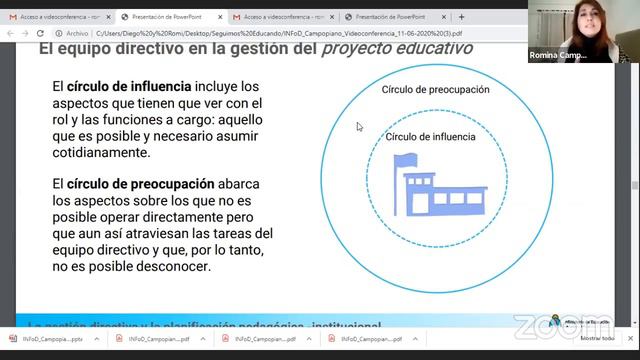
Task: Click the pptx file type icon
Action: [13, 338]
